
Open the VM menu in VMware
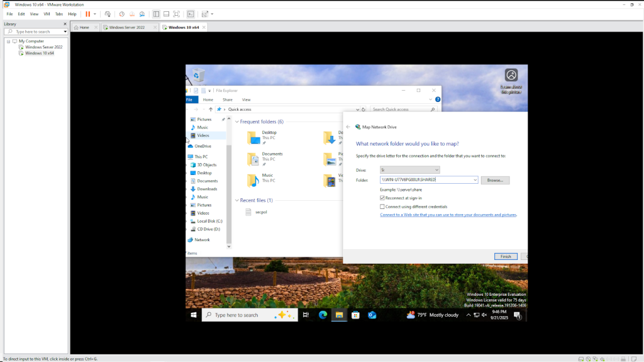pos(47,14)
